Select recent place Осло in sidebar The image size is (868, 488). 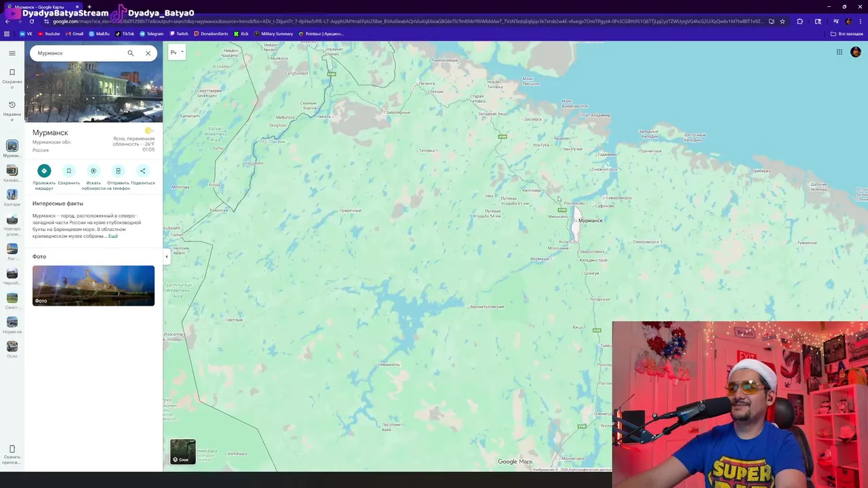tap(12, 350)
